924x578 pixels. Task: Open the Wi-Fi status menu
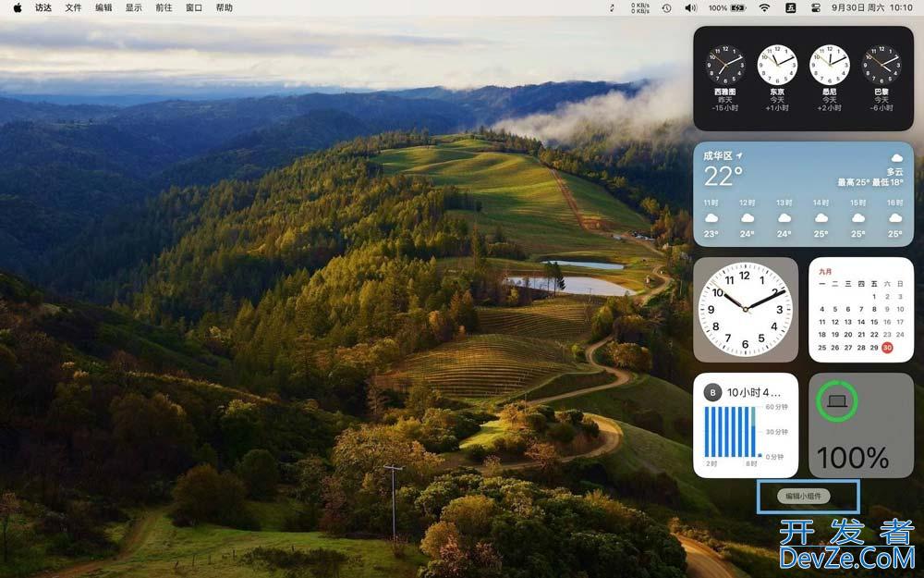(x=764, y=7)
